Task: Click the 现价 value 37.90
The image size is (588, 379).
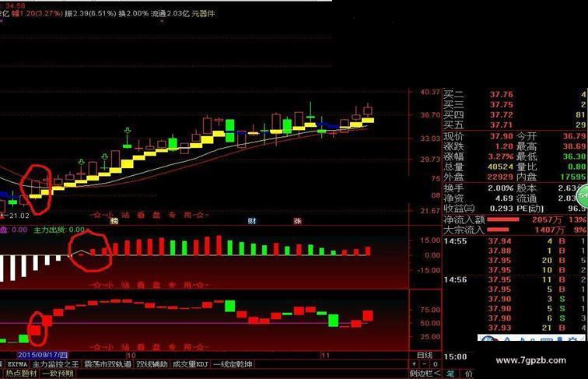Action: [x=502, y=136]
